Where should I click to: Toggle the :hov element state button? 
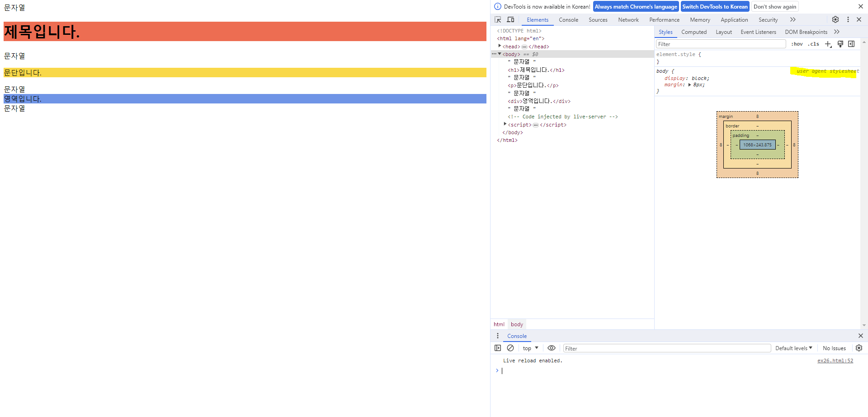797,44
